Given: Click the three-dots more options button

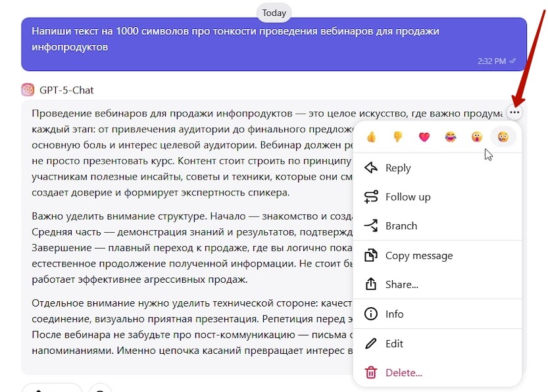Looking at the screenshot, I should [x=514, y=112].
